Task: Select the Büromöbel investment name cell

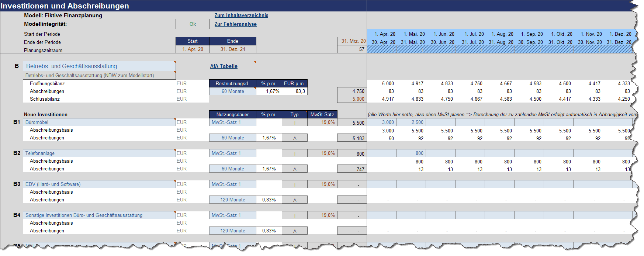Action: (99, 122)
